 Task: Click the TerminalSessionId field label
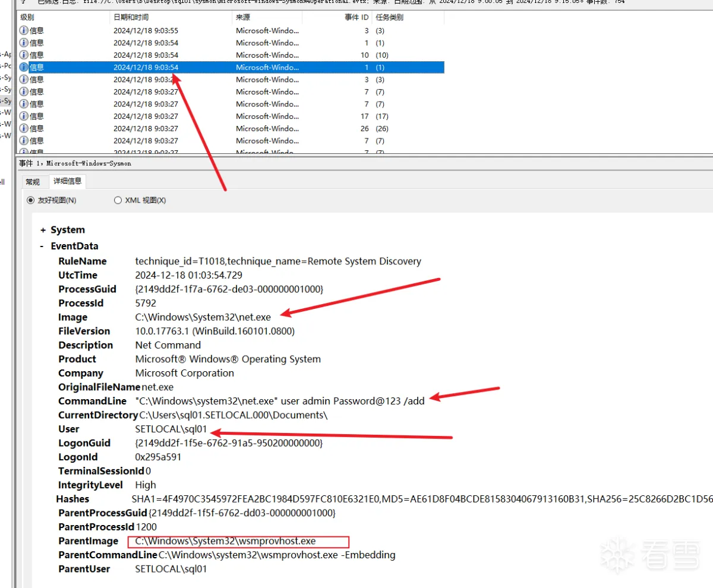102,471
